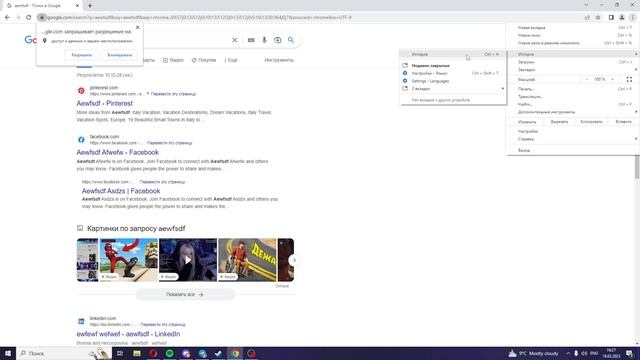The width and height of the screenshot is (640, 360).
Task: Click Вставить in the edit row
Action: pyautogui.click(x=623, y=122)
